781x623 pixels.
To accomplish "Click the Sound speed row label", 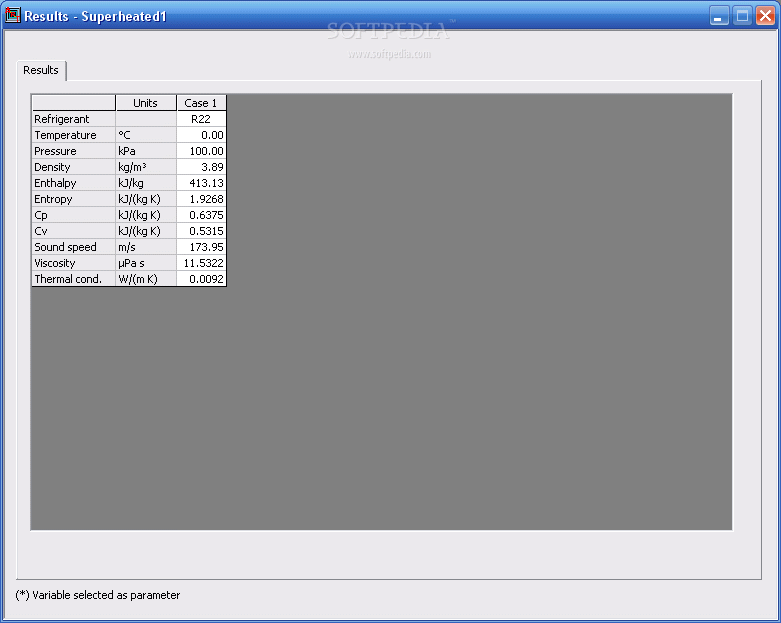I will 74,247.
